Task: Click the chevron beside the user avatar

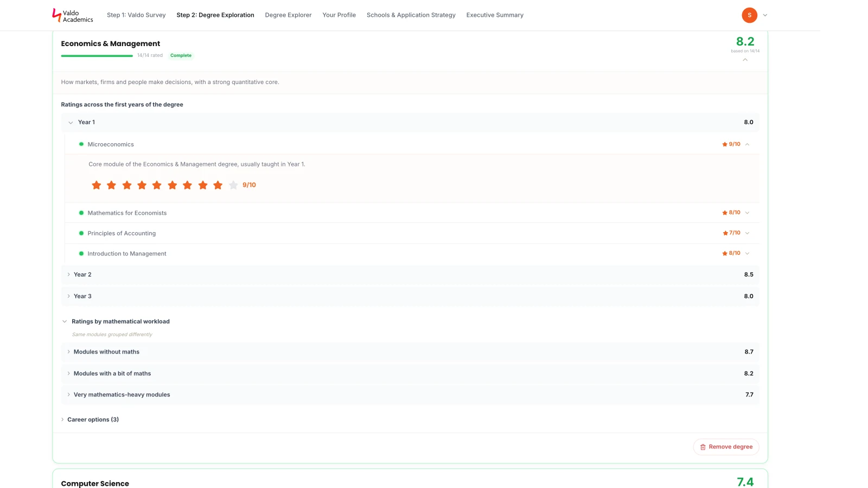Action: pos(765,15)
